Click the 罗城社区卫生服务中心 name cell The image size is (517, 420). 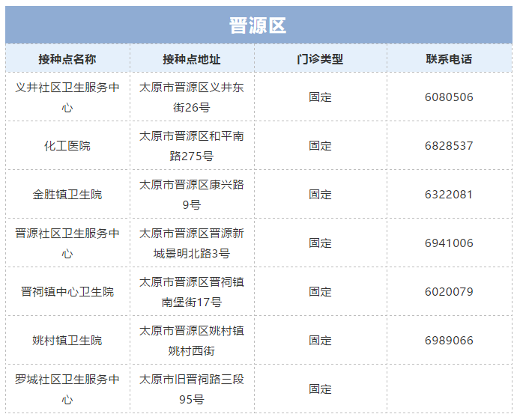pos(67,389)
